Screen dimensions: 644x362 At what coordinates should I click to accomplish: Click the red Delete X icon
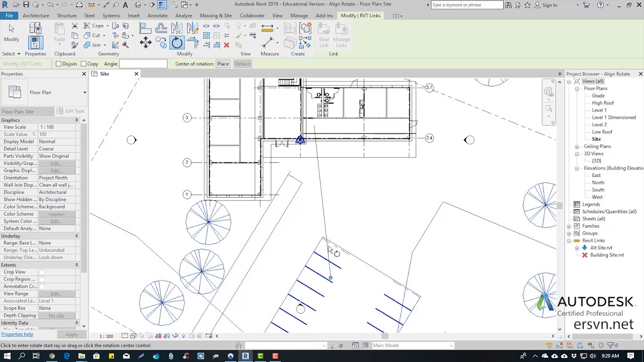[226, 45]
